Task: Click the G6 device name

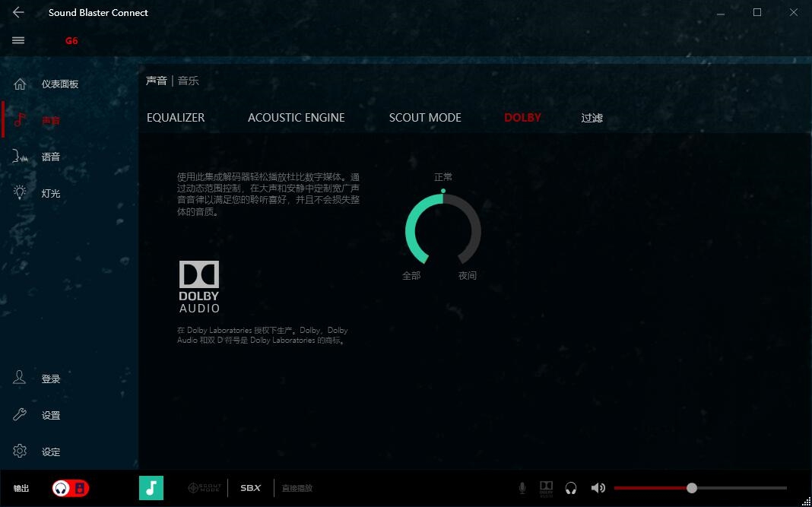Action: point(71,41)
